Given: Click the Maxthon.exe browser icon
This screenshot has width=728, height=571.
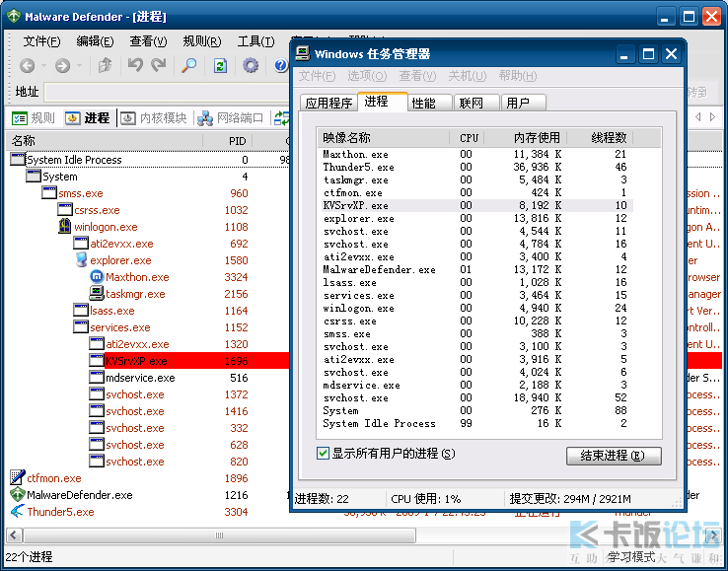Looking at the screenshot, I should pos(96,277).
